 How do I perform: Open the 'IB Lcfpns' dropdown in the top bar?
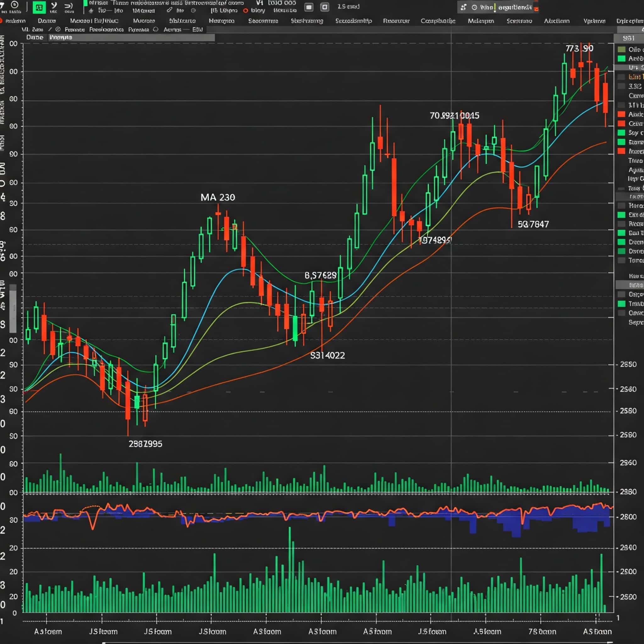(x=224, y=10)
